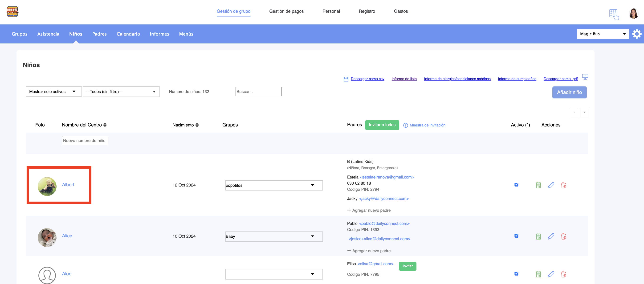Open the Magic Bus center selector
Screen dimensions: 644x284
[x=603, y=34]
